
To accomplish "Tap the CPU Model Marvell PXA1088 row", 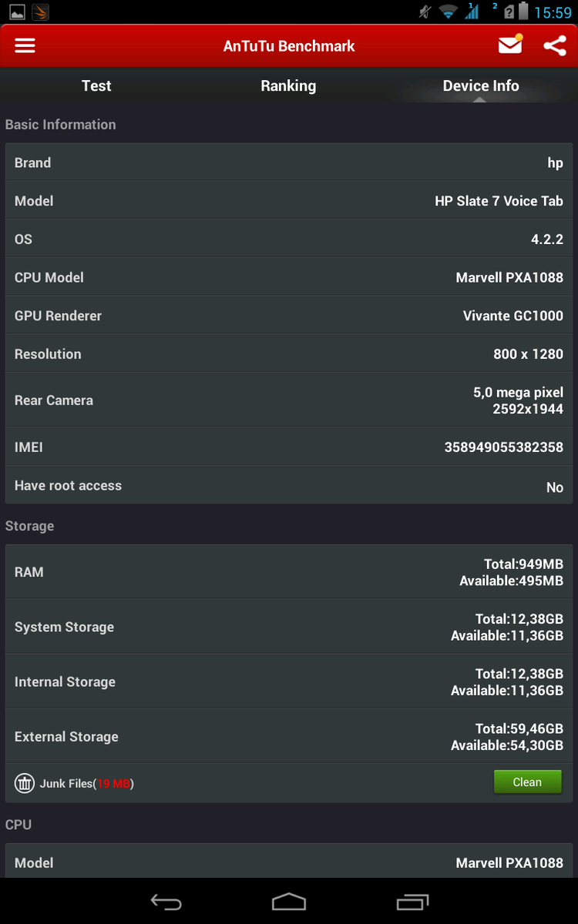I will (x=289, y=277).
